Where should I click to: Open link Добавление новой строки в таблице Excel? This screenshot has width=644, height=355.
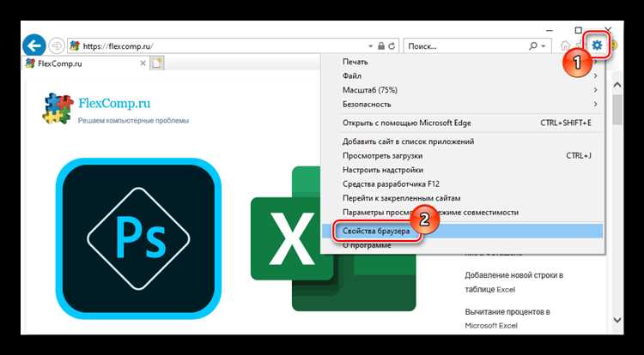pos(513,282)
